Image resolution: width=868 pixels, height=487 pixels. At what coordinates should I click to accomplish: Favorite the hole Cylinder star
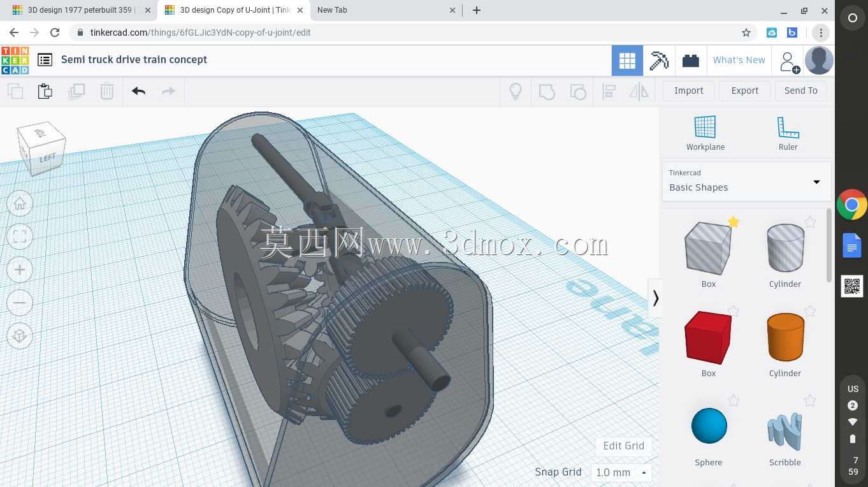tap(810, 222)
